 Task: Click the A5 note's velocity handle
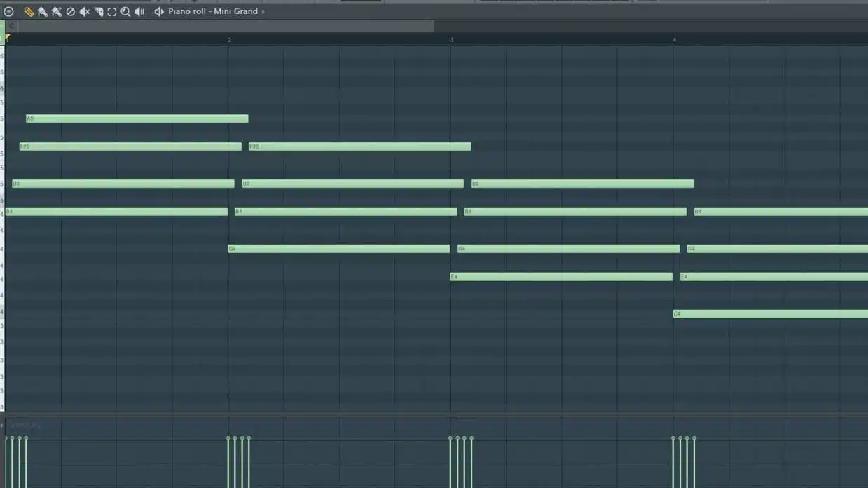27,439
